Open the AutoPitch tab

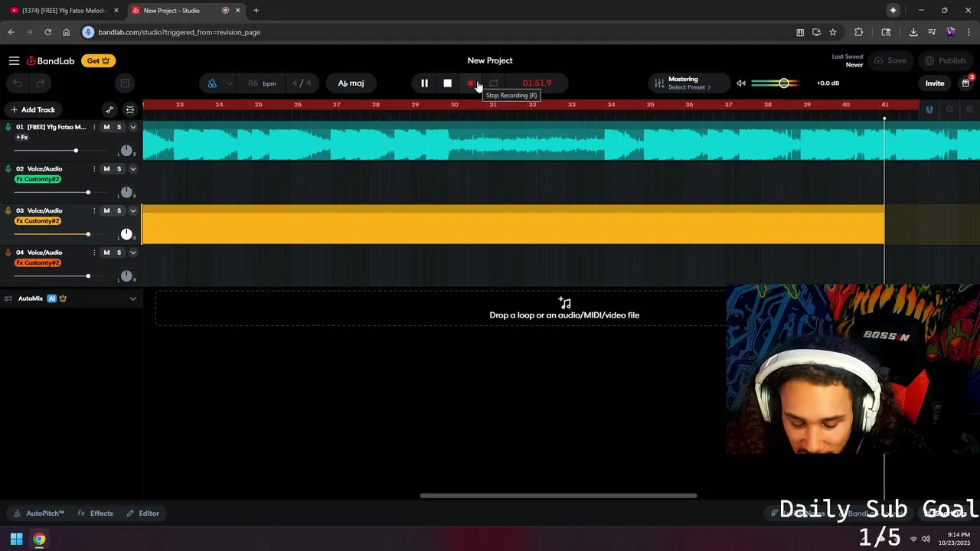point(39,514)
